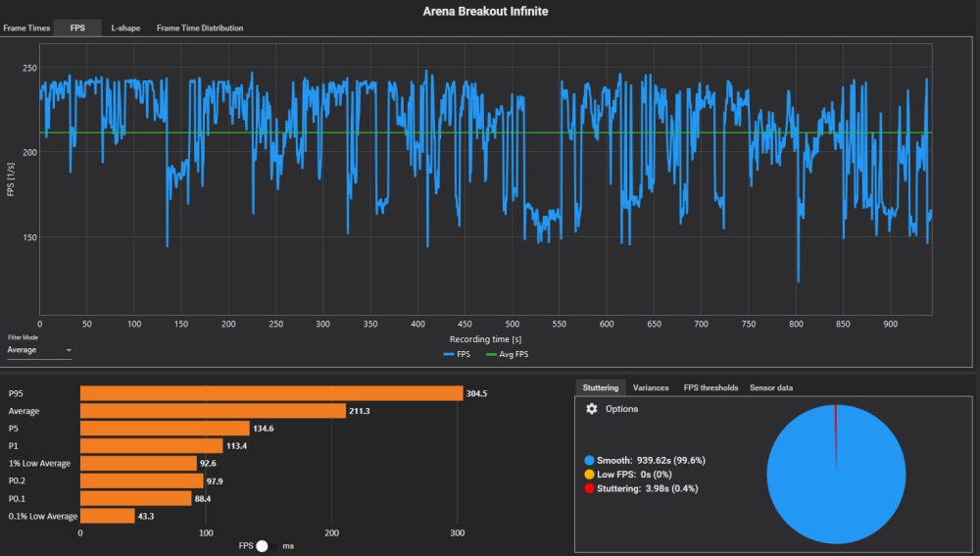Click the dropdown arrow beside Average filter

pyautogui.click(x=69, y=350)
